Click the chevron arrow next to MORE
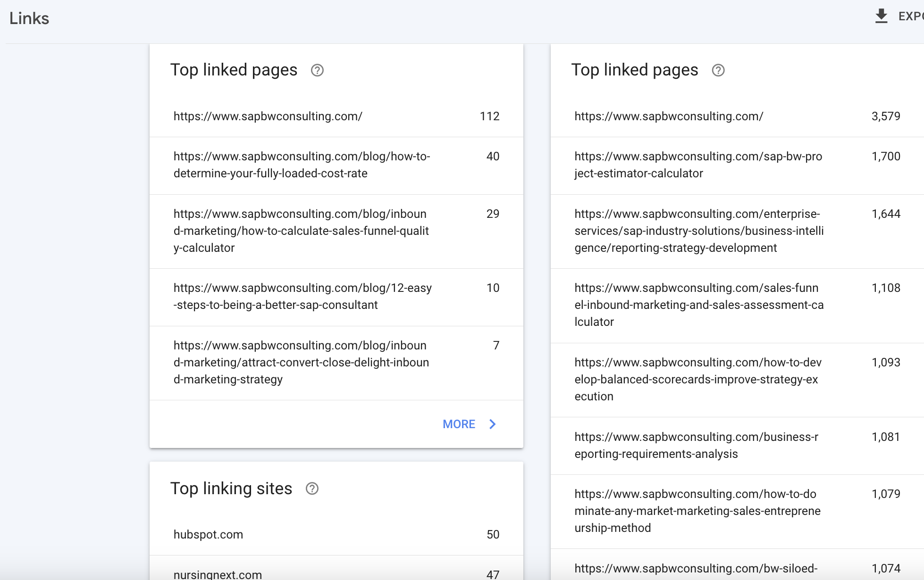This screenshot has height=580, width=924. click(x=493, y=424)
